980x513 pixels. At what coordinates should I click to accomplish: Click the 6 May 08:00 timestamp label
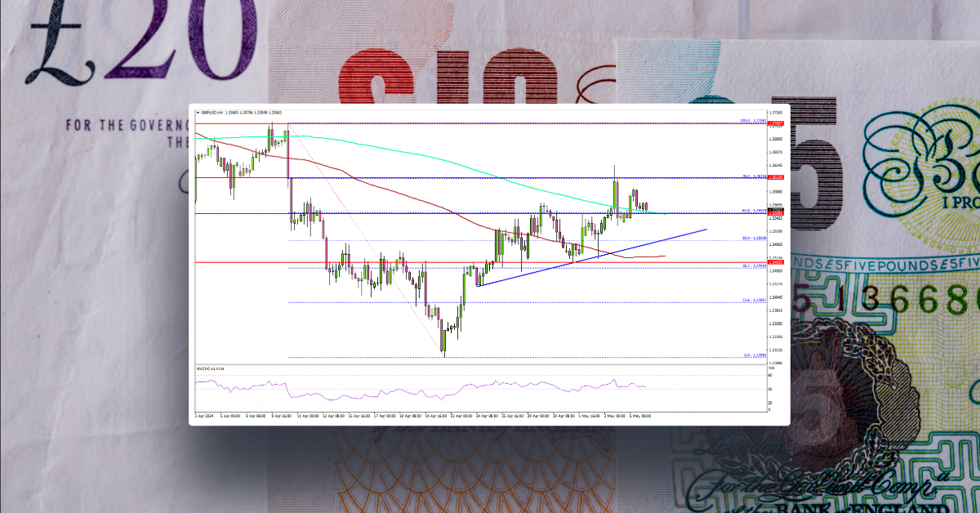click(x=639, y=416)
